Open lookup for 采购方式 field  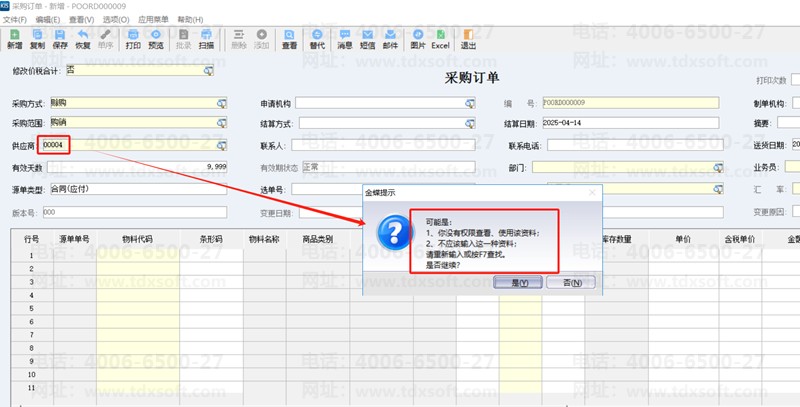coord(221,103)
